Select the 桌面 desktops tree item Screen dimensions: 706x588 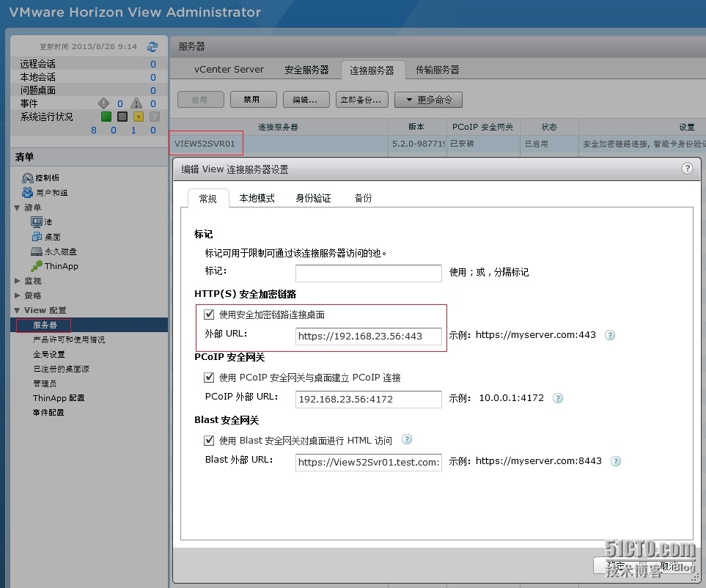pos(46,236)
